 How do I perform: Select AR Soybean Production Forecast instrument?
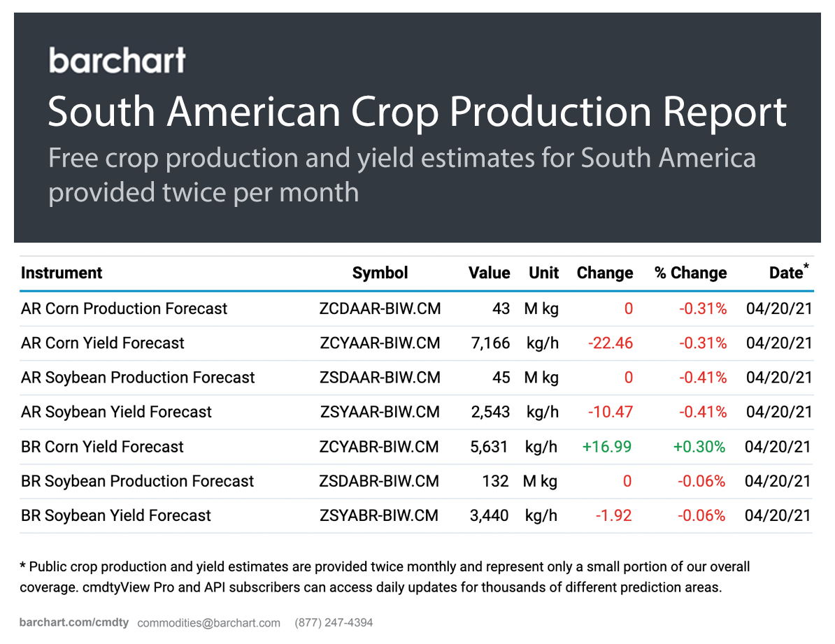(x=138, y=378)
